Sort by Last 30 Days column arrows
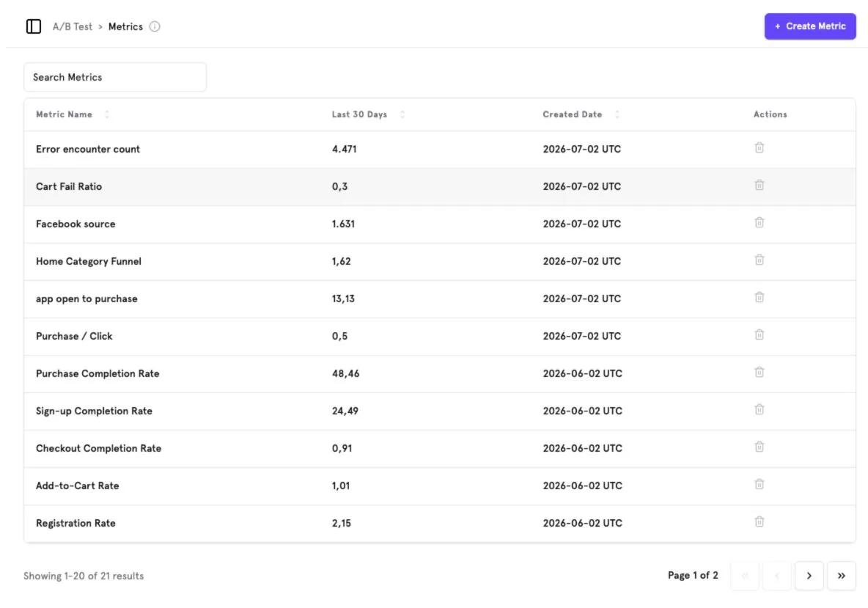 402,114
